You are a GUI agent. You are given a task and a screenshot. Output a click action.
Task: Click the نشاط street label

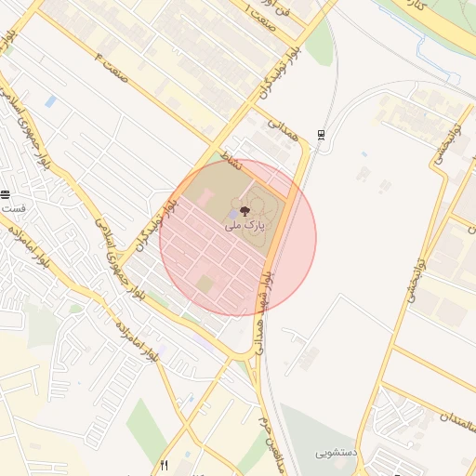pos(231,161)
